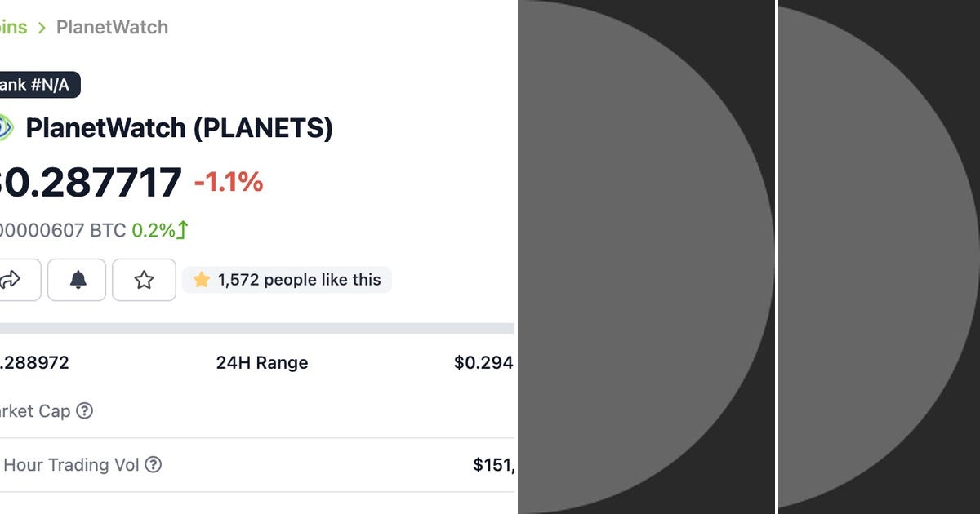The image size is (980, 514).
Task: Select the PlanetWatch breadcrumb item
Action: [112, 27]
